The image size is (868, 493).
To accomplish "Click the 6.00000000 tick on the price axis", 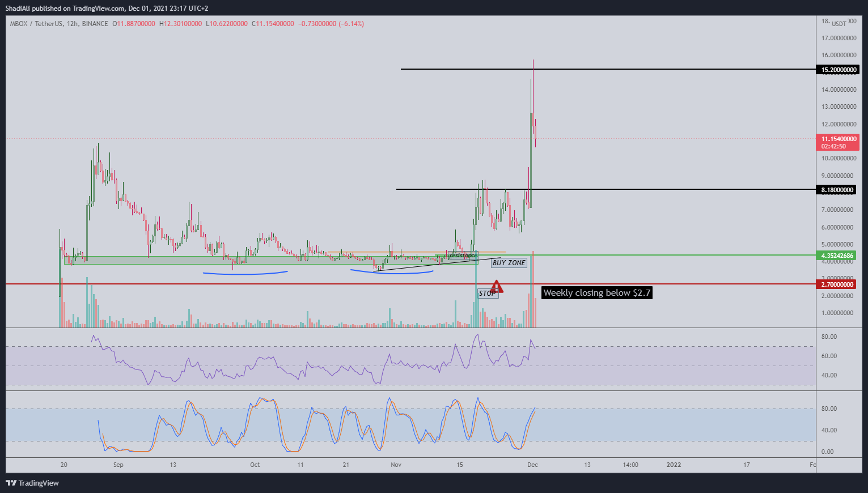I will [x=837, y=228].
